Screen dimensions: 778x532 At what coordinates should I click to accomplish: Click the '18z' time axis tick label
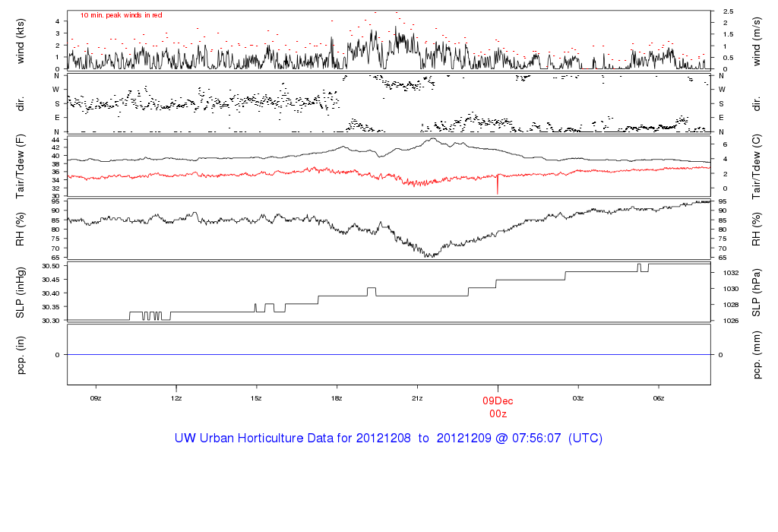[x=337, y=398]
